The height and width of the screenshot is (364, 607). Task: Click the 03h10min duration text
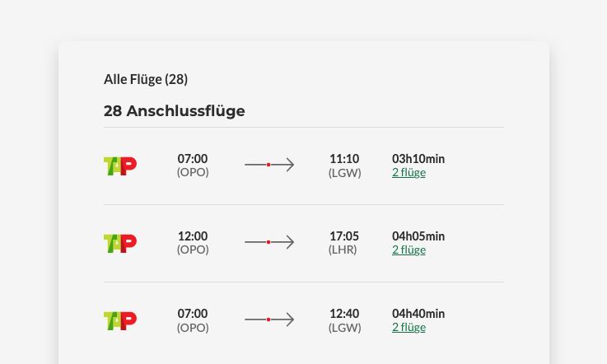click(418, 158)
